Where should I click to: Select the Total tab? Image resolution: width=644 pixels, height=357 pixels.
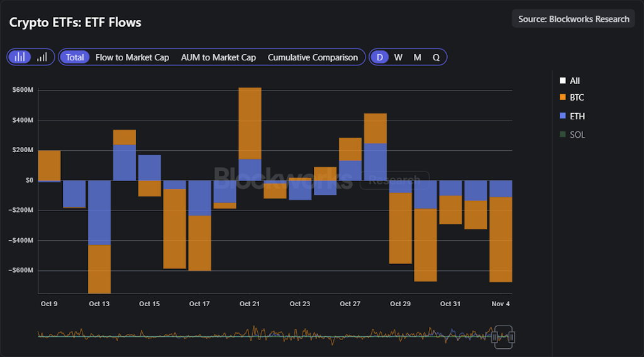pos(75,57)
